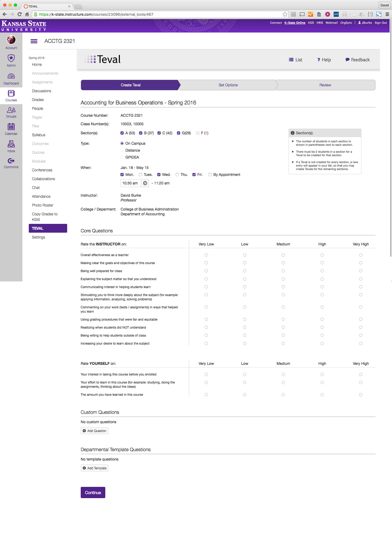Click the plus icon on Add Template
392x533 pixels.
pos(84,468)
